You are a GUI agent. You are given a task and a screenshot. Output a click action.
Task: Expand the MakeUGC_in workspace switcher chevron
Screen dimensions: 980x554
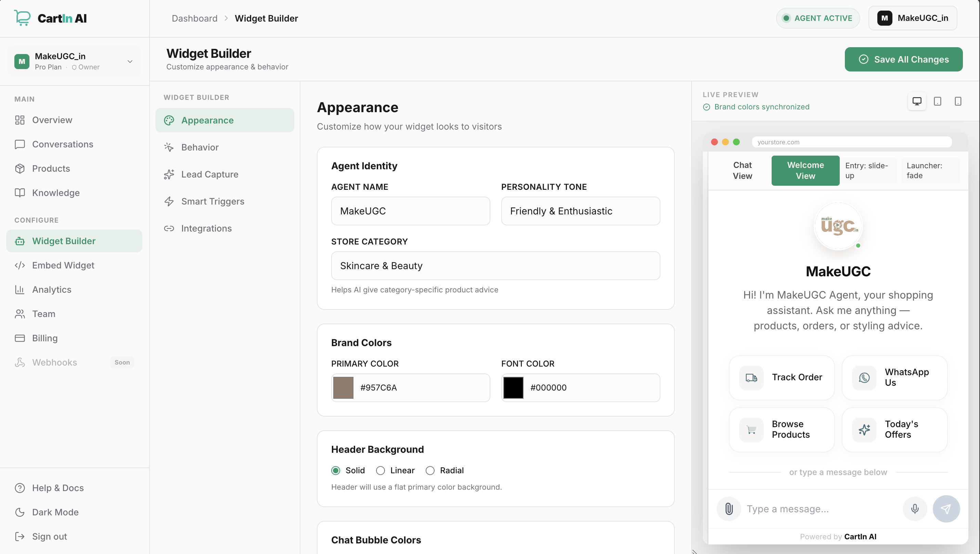(x=130, y=61)
